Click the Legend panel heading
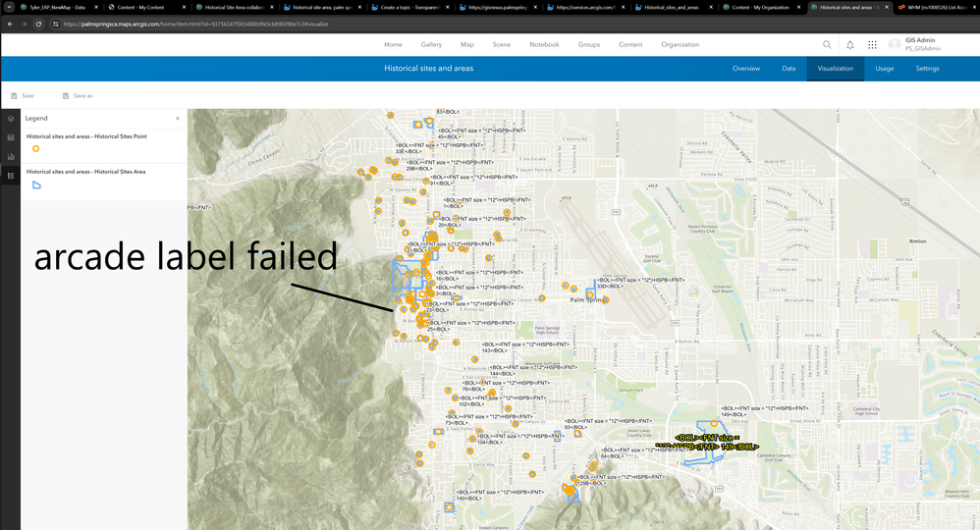Viewport: 980px width, 530px height. point(36,118)
